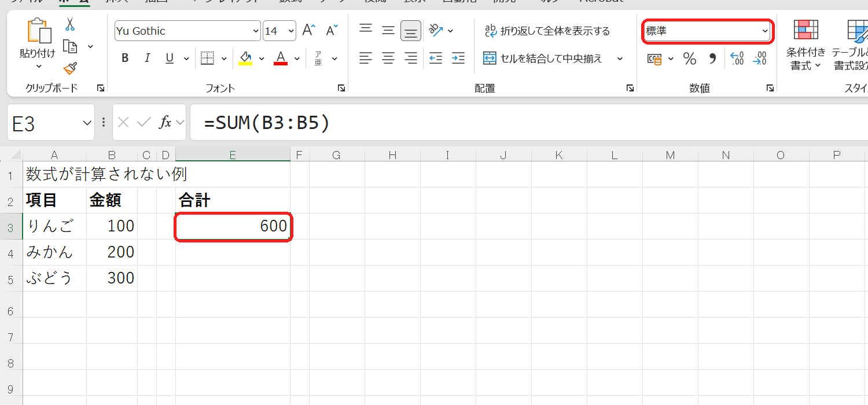Click セルを結合して中央揃え merge button
This screenshot has width=868, height=405.
(543, 58)
